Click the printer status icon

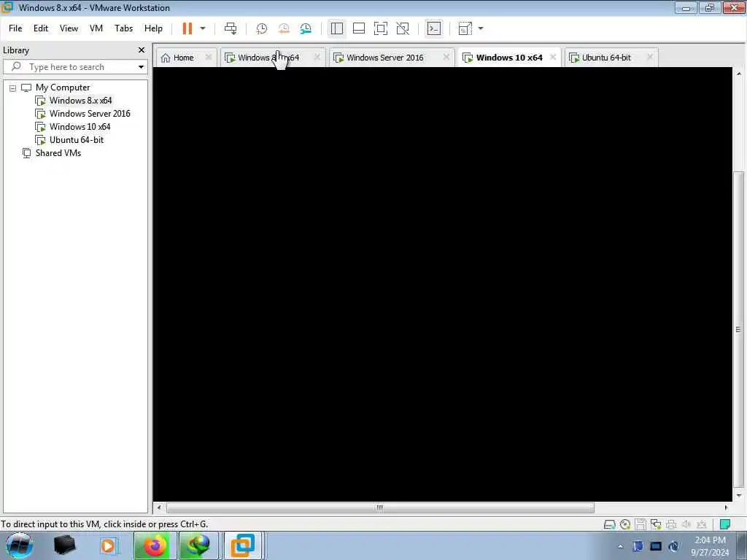coord(671,525)
